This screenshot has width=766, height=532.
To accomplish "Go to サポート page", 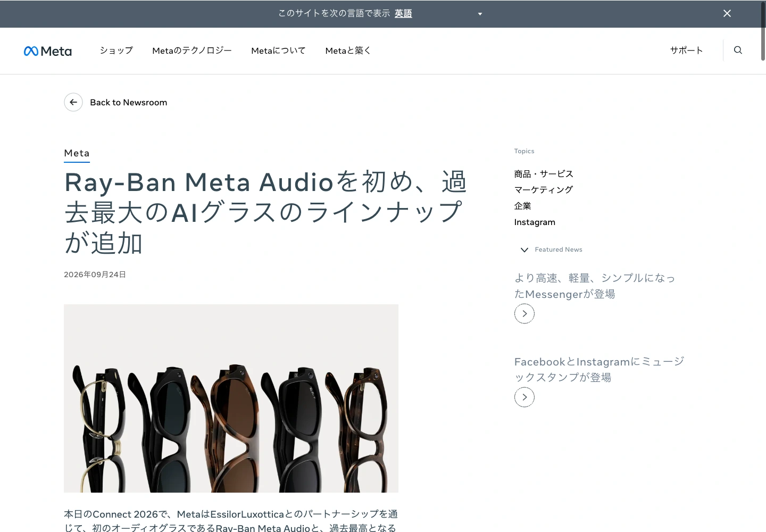I will 687,51.
